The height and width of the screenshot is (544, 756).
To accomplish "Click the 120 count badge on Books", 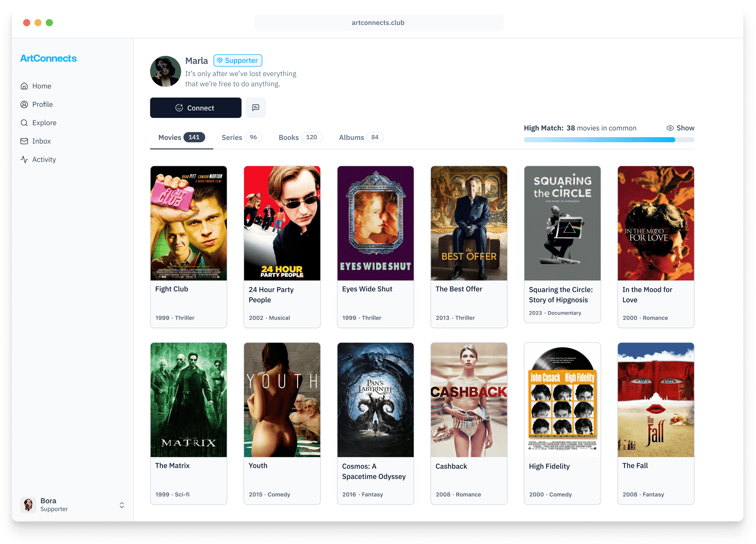I will coord(312,137).
